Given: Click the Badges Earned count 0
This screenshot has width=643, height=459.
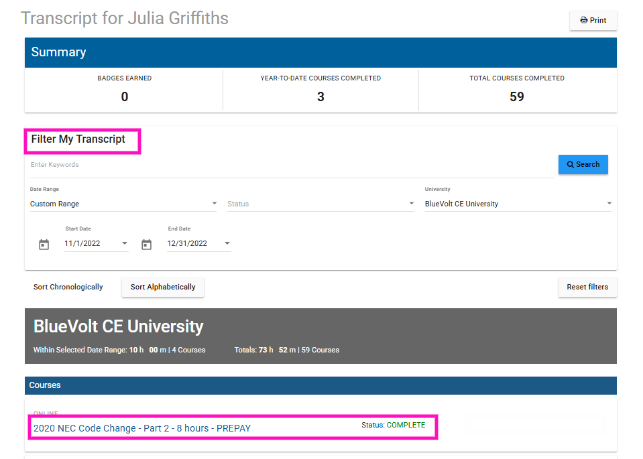Looking at the screenshot, I should [x=124, y=97].
